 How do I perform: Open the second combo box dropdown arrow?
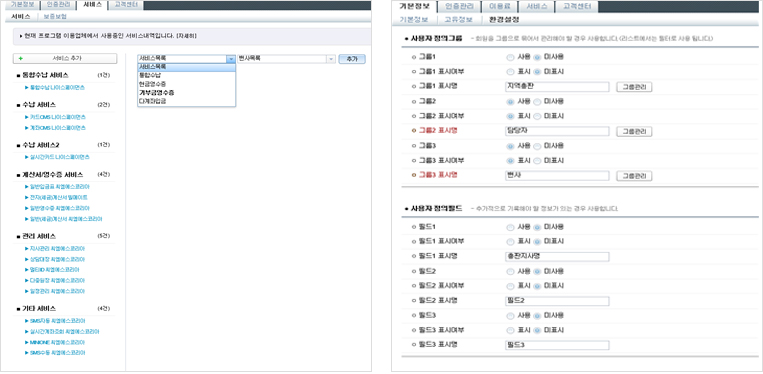pos(331,59)
